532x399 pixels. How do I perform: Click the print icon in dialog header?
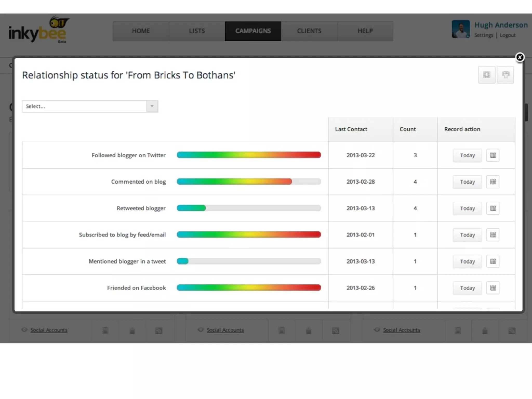505,75
